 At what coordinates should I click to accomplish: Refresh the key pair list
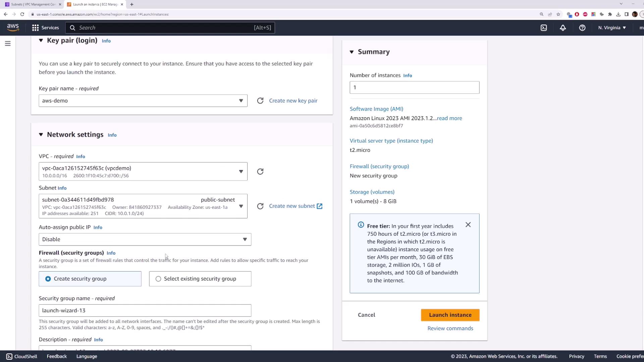tap(260, 101)
